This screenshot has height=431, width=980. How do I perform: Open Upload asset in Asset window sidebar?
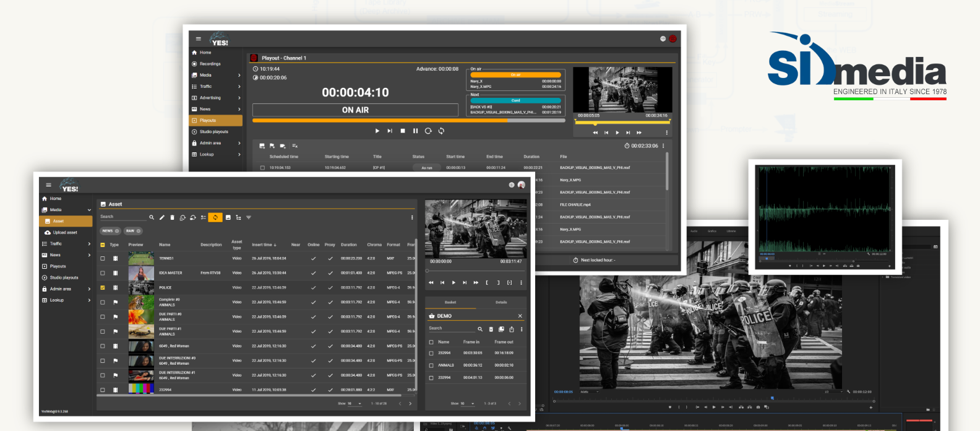tap(66, 232)
